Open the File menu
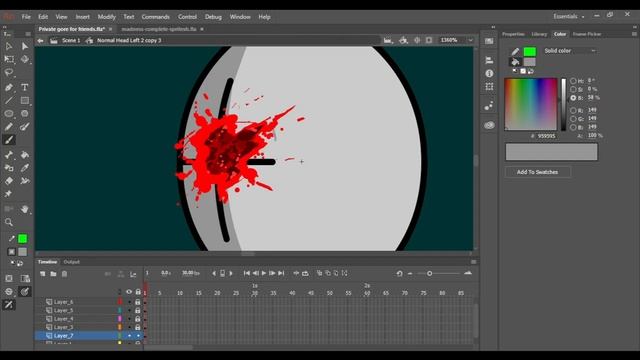 coord(26,17)
